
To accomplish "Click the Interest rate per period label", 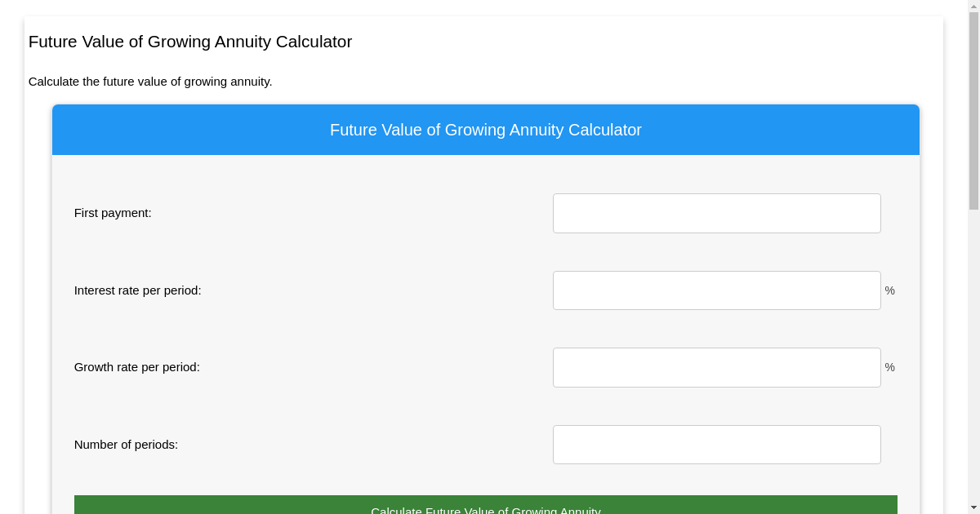I will 137,290.
